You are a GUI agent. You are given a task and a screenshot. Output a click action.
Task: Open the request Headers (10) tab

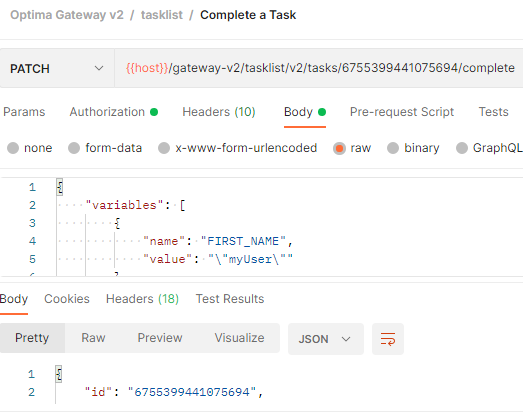coord(219,112)
